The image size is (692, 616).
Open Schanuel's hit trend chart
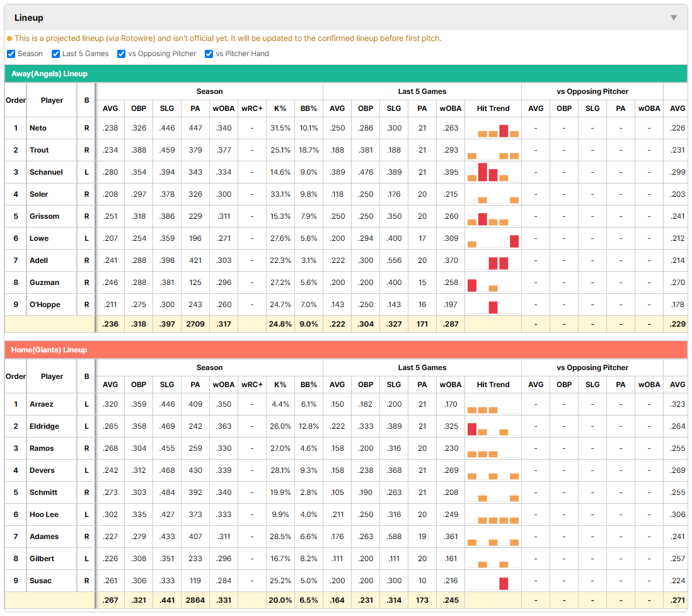pos(493,172)
